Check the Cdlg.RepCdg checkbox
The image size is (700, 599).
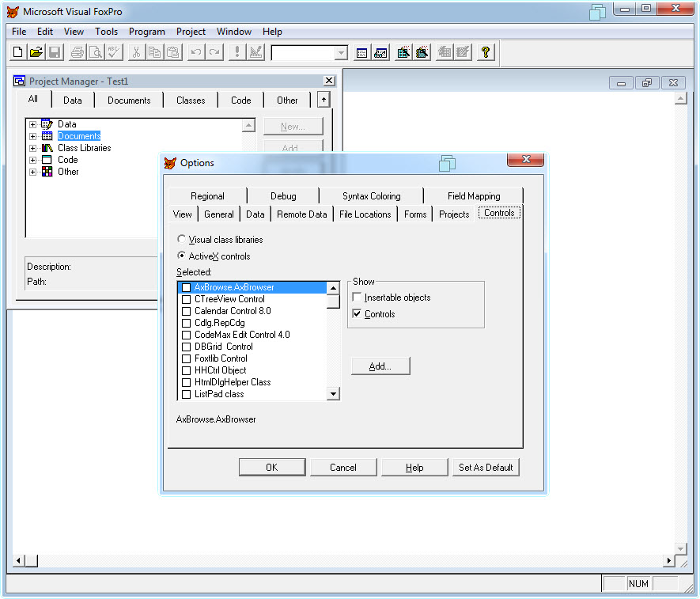(x=187, y=323)
